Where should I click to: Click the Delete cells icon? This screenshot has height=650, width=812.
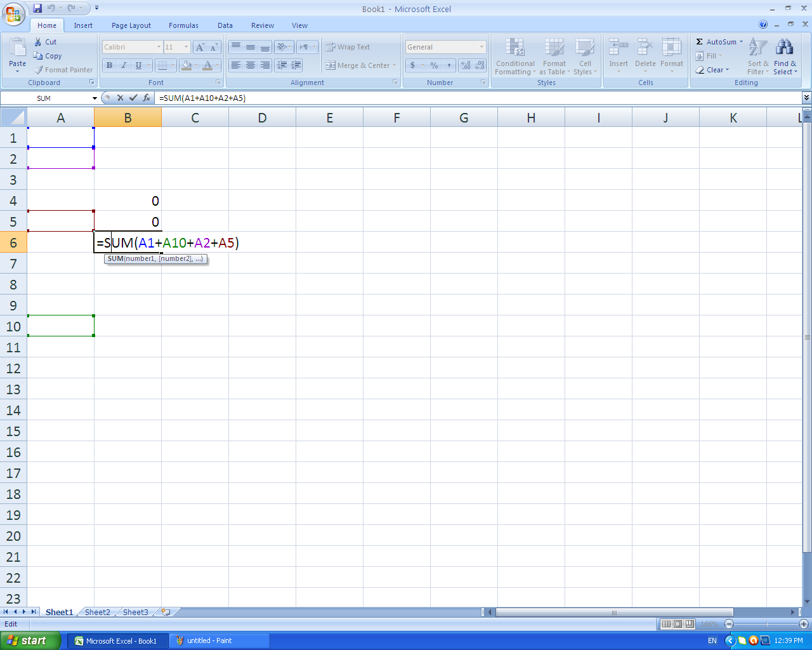645,48
